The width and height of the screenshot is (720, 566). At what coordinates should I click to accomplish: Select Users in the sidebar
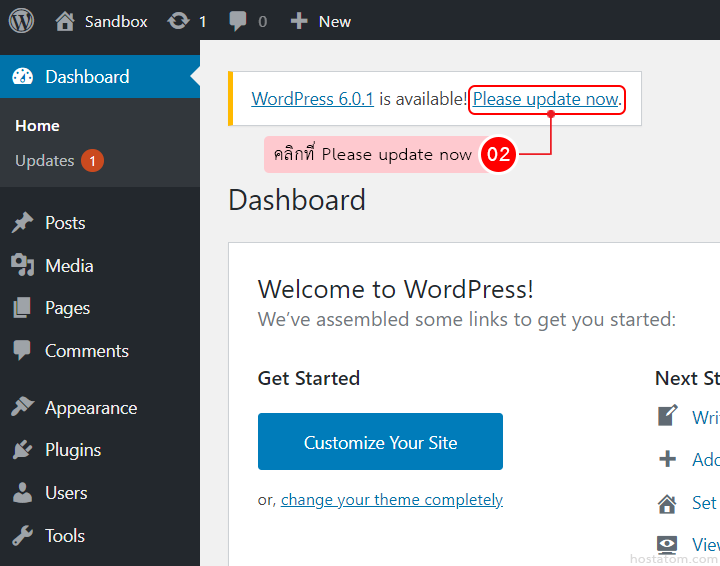click(x=66, y=493)
